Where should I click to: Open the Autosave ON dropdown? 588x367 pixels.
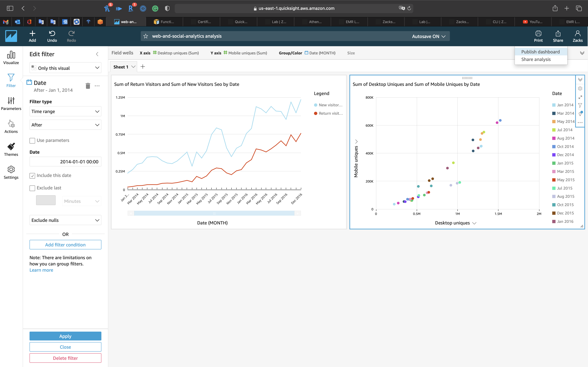point(429,36)
